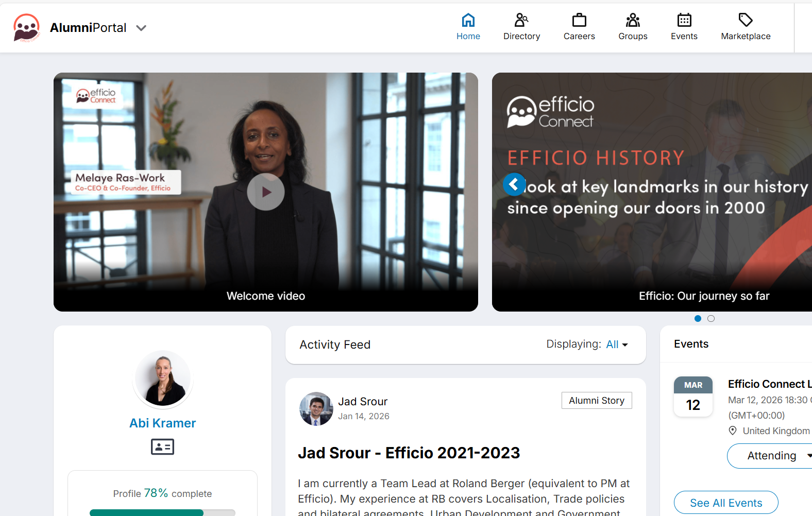Click the Alumni Story tag
812x516 pixels.
(x=597, y=401)
